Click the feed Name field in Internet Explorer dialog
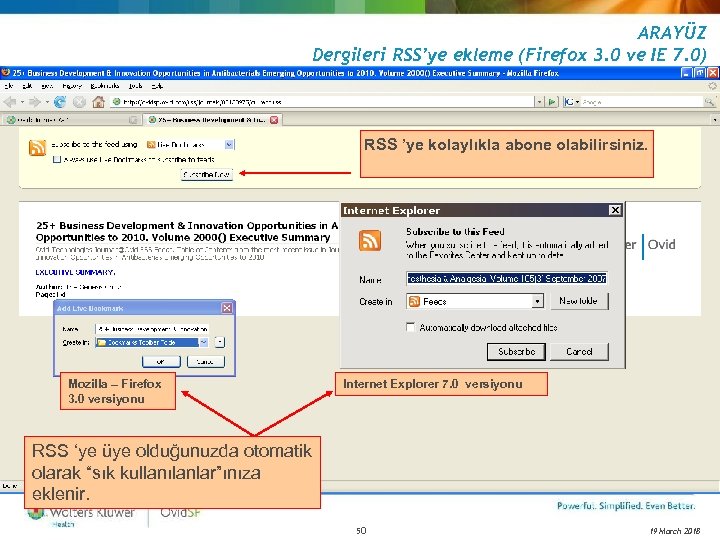Viewport: 720px width, 540px height. click(x=506, y=278)
